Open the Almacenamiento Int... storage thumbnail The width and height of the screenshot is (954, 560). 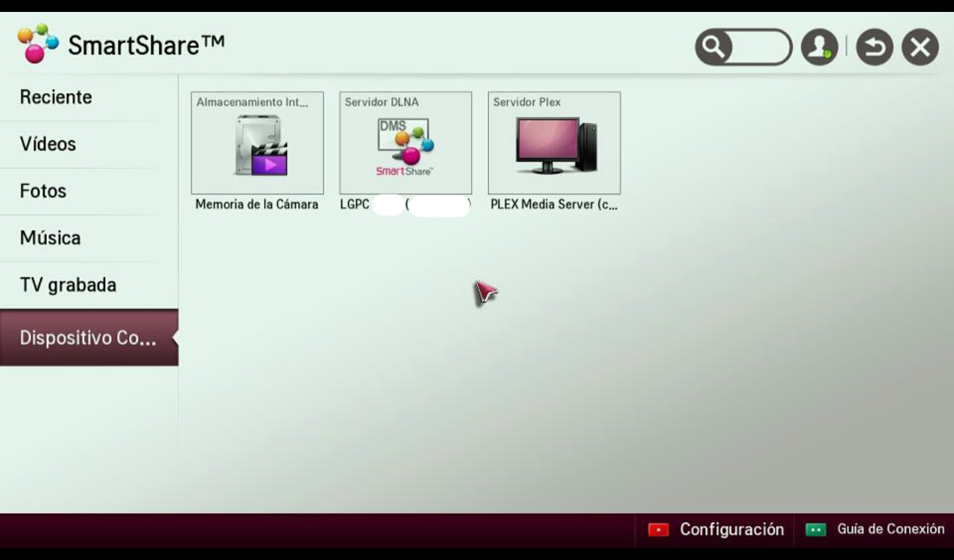click(x=257, y=143)
